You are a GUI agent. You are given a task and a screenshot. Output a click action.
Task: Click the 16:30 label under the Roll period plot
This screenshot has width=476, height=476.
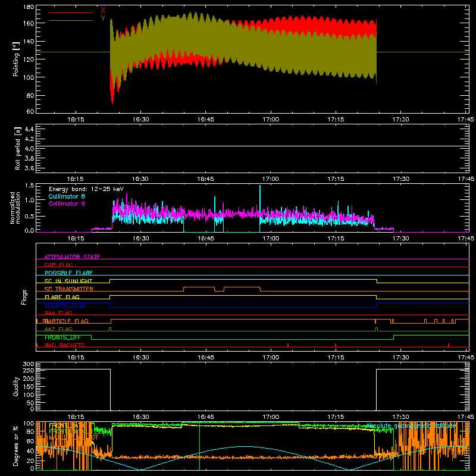point(140,179)
